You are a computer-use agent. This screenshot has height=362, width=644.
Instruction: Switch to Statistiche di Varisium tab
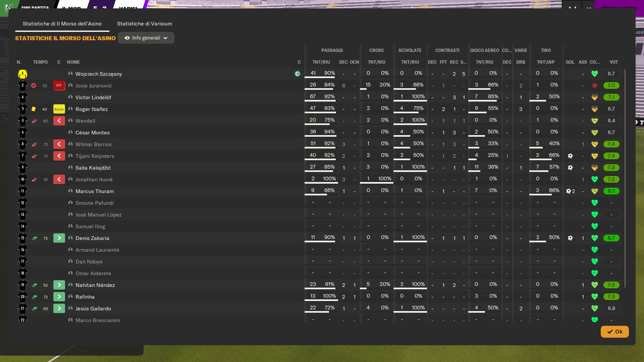[144, 24]
